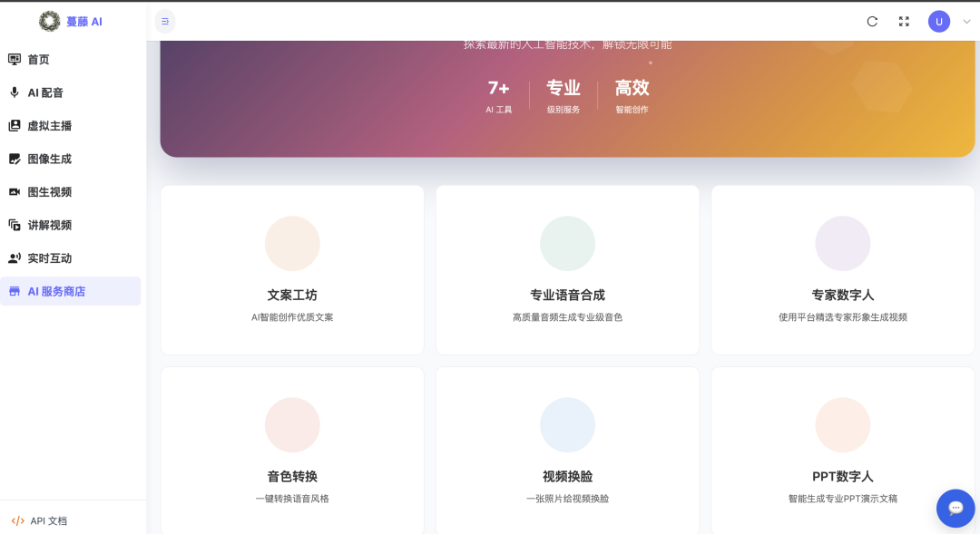
Task: Click the PPT数字人 card circle icon
Action: [842, 424]
